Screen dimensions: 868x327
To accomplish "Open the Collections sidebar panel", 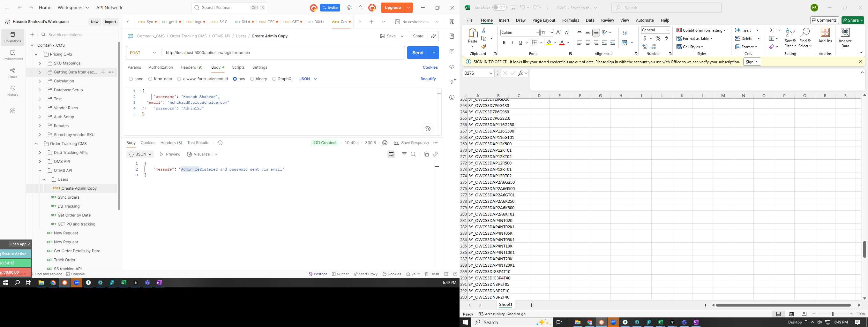I will coord(13,37).
